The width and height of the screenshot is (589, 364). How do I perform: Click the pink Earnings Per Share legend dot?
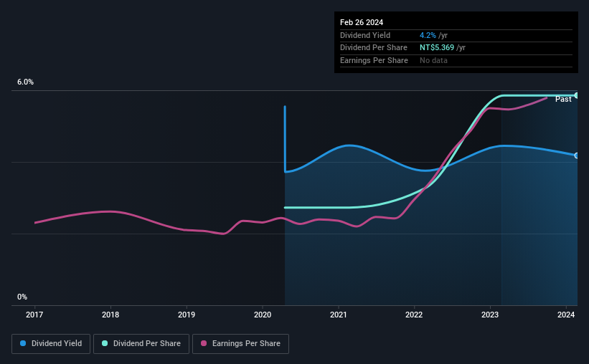pyautogui.click(x=204, y=344)
